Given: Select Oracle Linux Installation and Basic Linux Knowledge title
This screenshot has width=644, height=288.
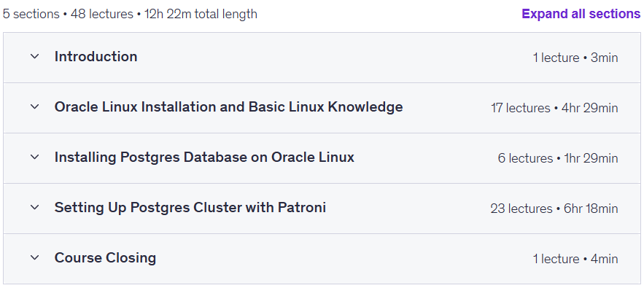Looking at the screenshot, I should coord(228,107).
